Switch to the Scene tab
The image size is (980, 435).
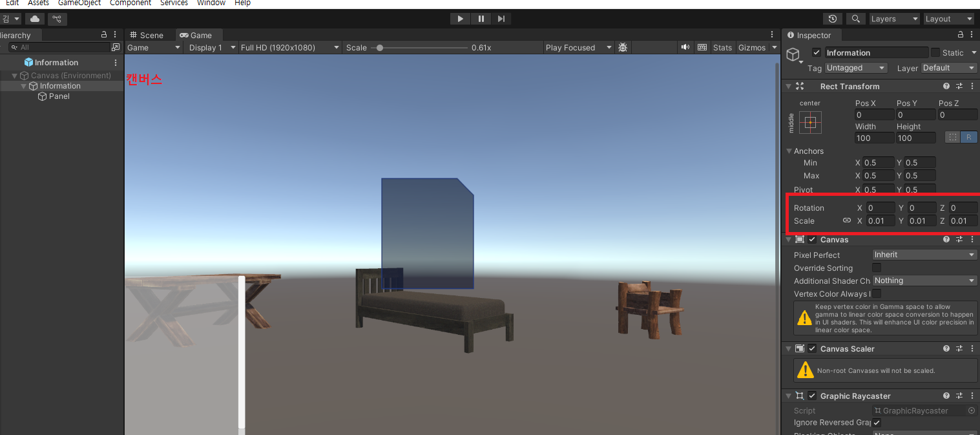147,35
